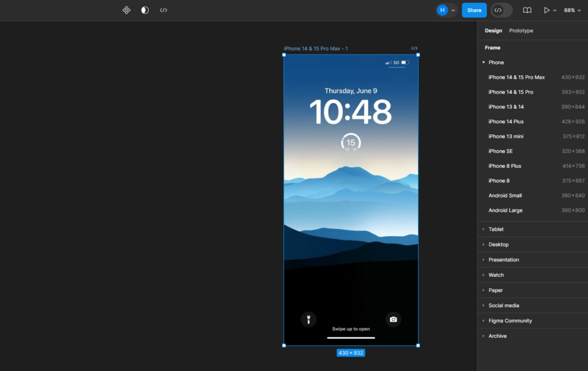
Task: Click the user avatar H
Action: 443,10
